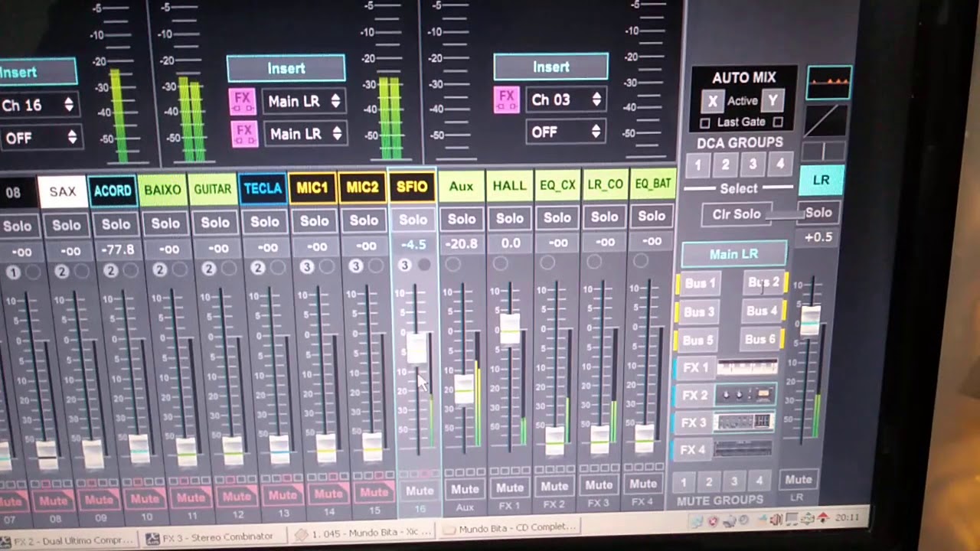Click the pink FX icon next to Ch 03
The height and width of the screenshot is (551, 980).
[x=506, y=99]
